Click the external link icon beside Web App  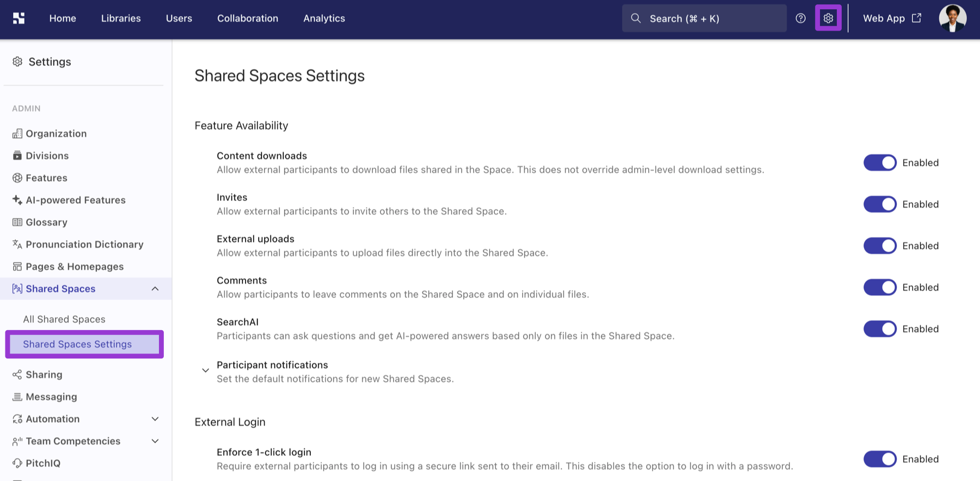tap(917, 18)
